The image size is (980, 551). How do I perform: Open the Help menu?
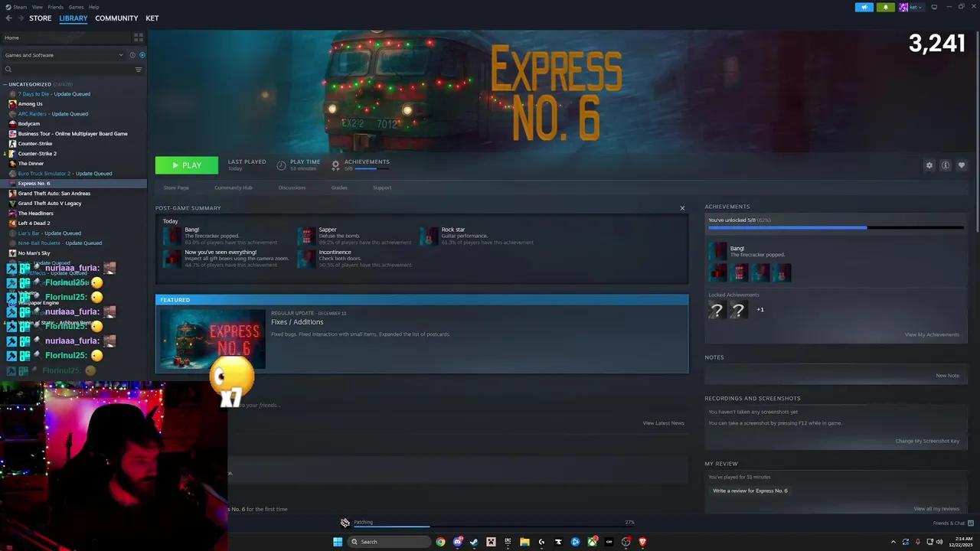point(93,7)
